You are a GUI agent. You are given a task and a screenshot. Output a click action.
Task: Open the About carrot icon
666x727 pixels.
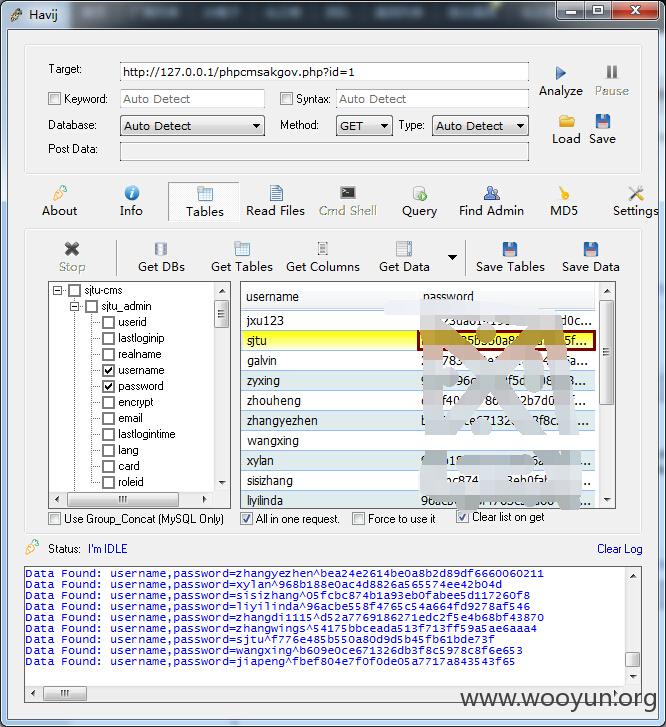pyautogui.click(x=59, y=193)
